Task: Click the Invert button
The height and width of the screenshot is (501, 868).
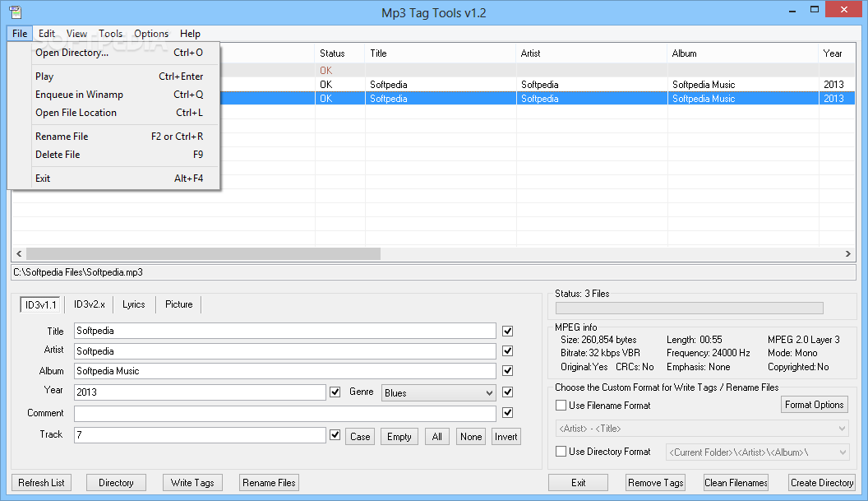Action: click(506, 437)
